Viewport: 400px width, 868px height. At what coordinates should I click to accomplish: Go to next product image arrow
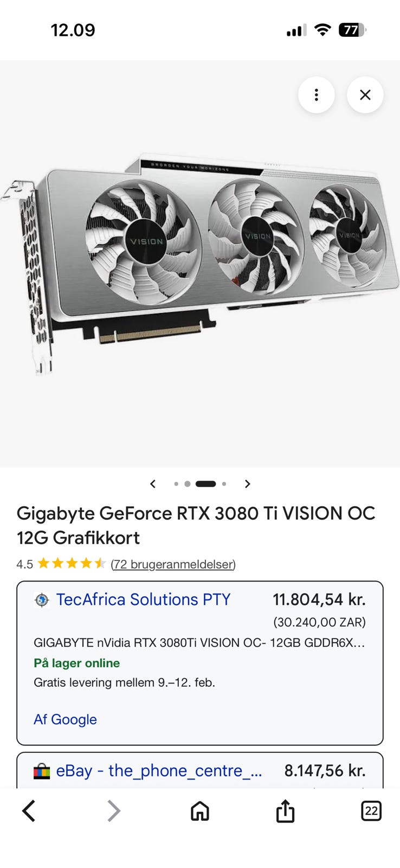pyautogui.click(x=247, y=484)
